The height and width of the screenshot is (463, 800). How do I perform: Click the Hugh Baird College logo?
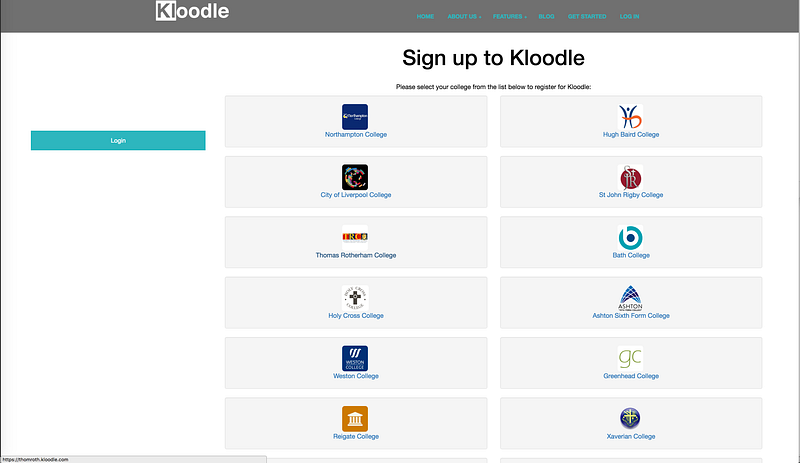pos(630,116)
